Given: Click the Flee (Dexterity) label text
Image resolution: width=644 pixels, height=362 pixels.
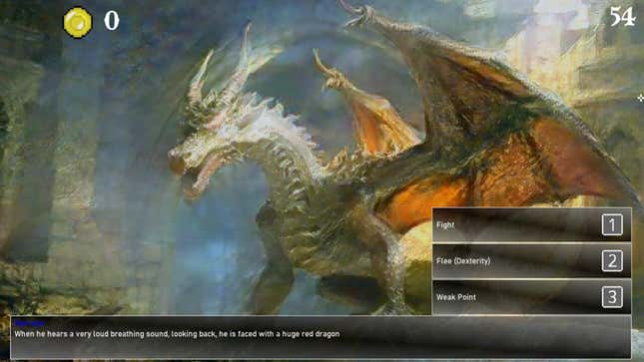Looking at the screenshot, I should tap(463, 261).
